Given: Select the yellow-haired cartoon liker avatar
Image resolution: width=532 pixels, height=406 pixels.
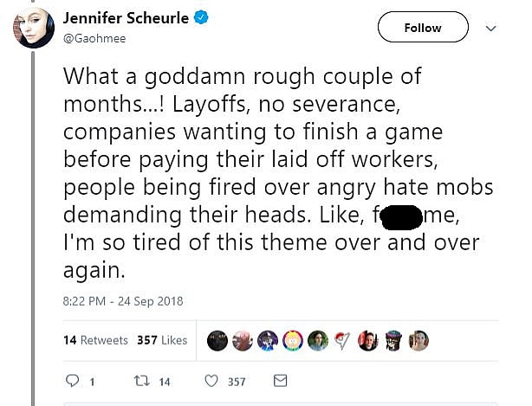Looking at the screenshot, I should tap(292, 340).
